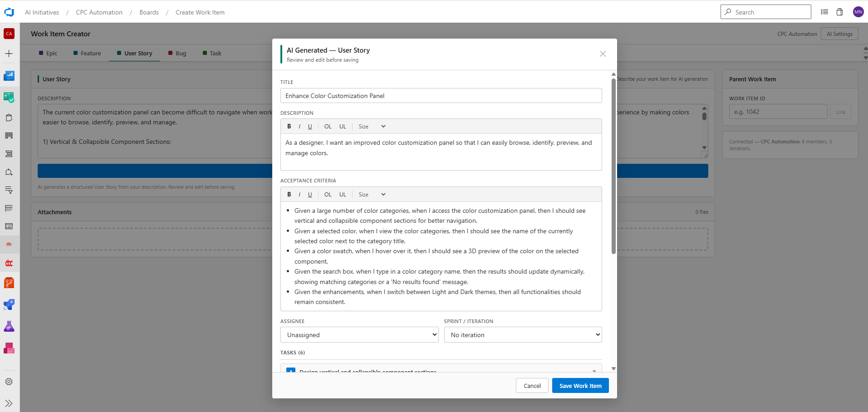
Task: Insert ordered list in Acceptance Criteria toolbar
Action: (328, 195)
